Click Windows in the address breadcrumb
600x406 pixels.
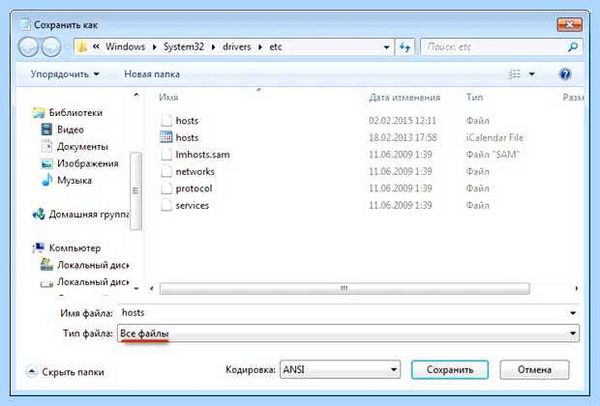(125, 47)
